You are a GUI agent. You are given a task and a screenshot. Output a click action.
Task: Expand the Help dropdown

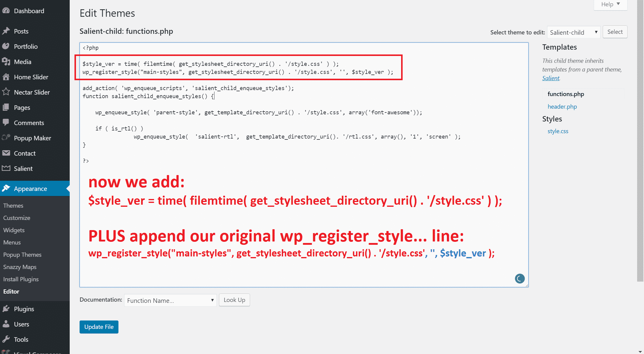pyautogui.click(x=610, y=4)
